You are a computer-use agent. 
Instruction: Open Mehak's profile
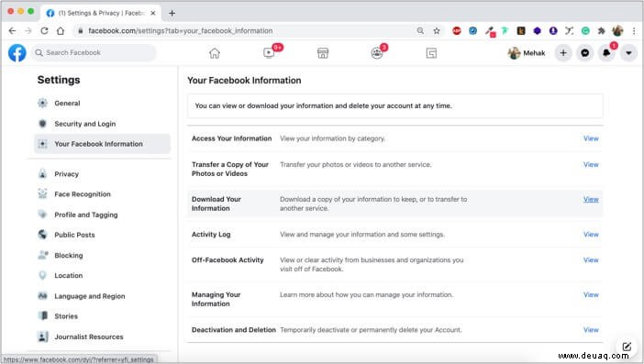pyautogui.click(x=527, y=53)
